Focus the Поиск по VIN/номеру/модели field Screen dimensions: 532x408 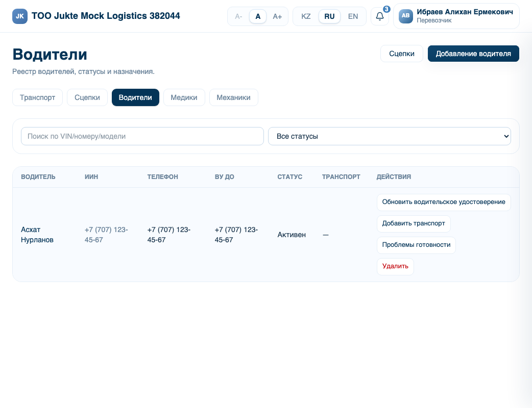[142, 136]
